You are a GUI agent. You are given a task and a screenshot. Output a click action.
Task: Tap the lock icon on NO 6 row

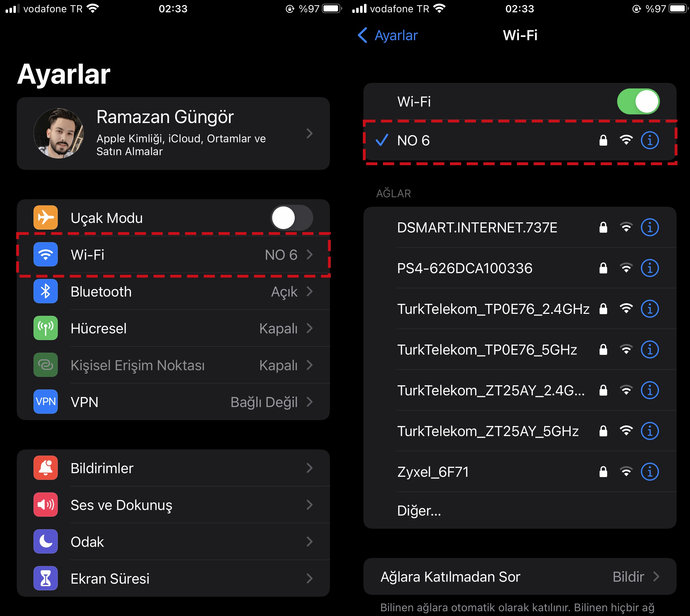[x=603, y=140]
